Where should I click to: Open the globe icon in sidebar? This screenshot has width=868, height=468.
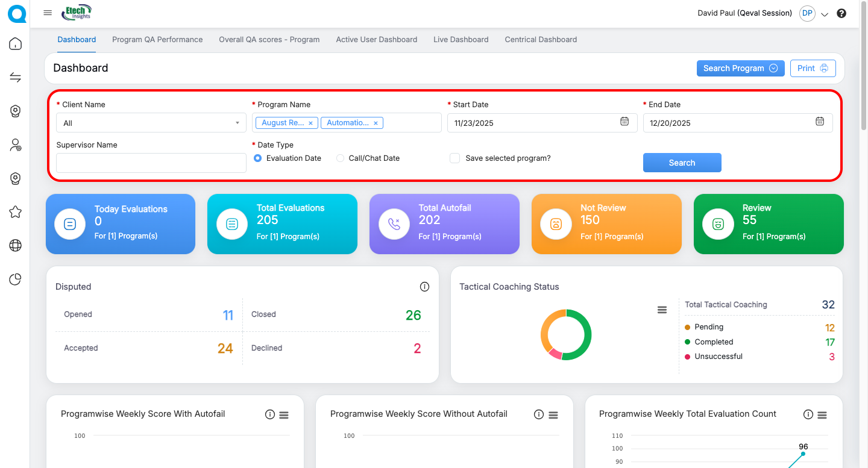point(15,245)
